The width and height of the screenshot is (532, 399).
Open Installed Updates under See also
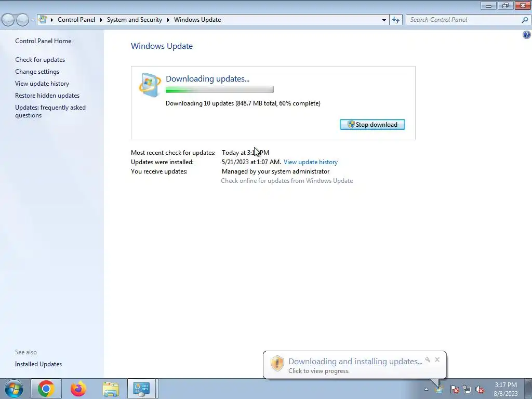coord(38,364)
